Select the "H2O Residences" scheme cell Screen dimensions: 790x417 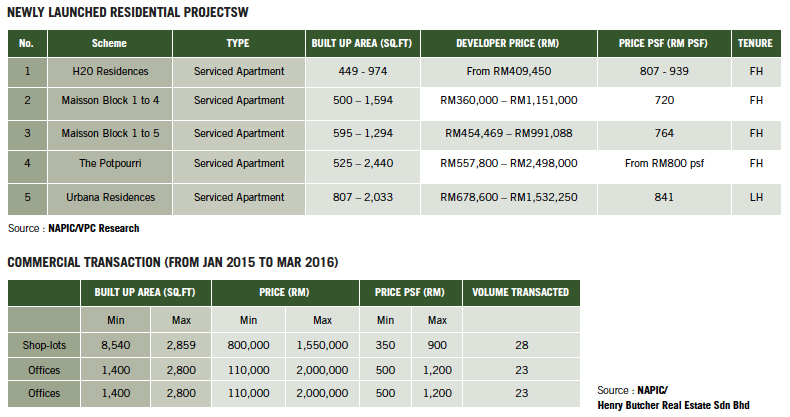109,72
